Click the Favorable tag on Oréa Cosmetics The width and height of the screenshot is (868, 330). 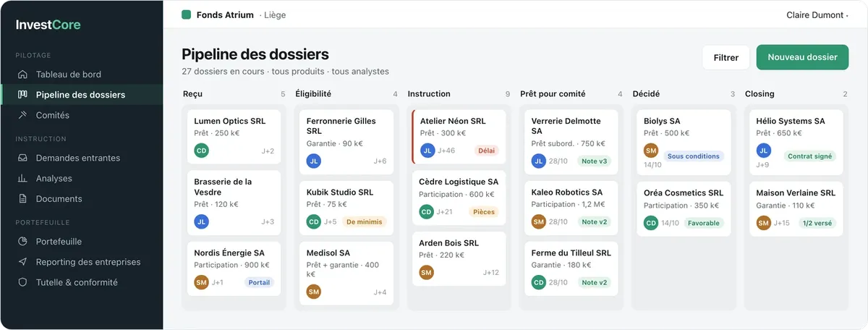coord(704,223)
